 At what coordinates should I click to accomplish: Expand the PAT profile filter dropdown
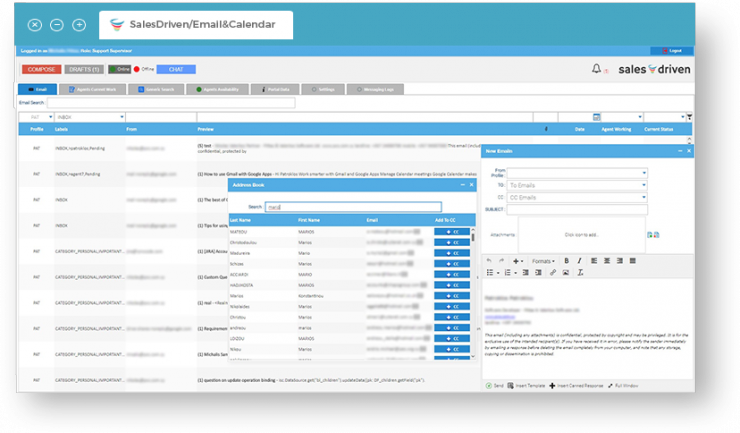tap(50, 117)
